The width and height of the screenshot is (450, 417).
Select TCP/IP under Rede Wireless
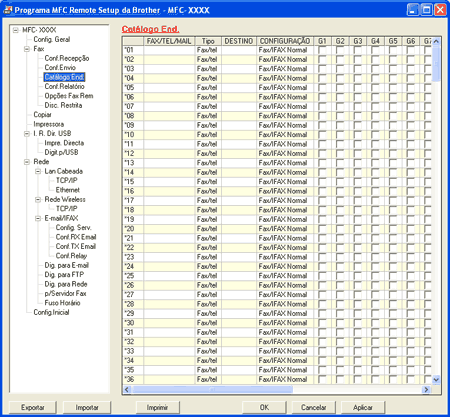tap(66, 209)
